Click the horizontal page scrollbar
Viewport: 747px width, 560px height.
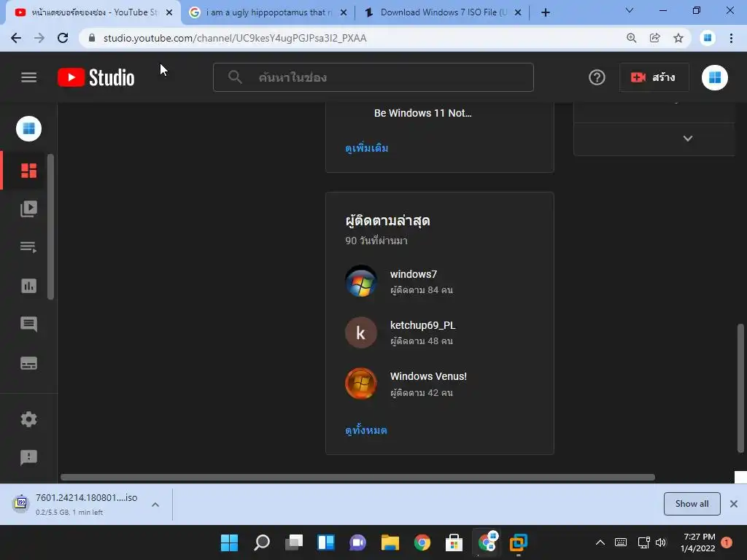pyautogui.click(x=357, y=477)
